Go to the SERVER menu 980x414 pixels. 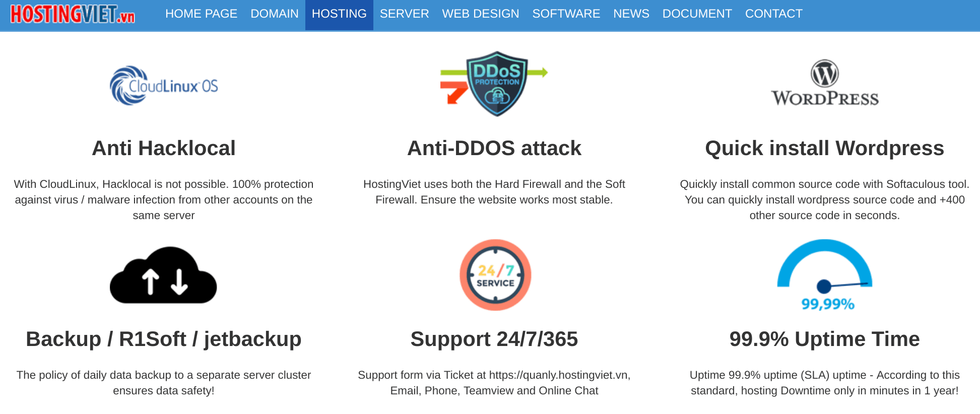(x=404, y=14)
